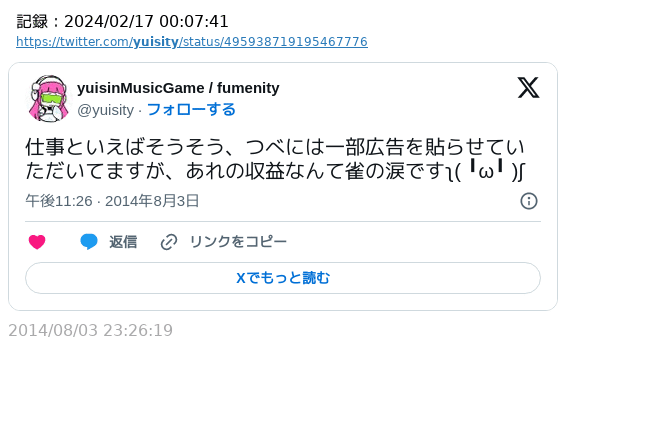Click the gray 2014/08/03 23:26:19 timestamp
660x430 pixels.
(x=91, y=330)
